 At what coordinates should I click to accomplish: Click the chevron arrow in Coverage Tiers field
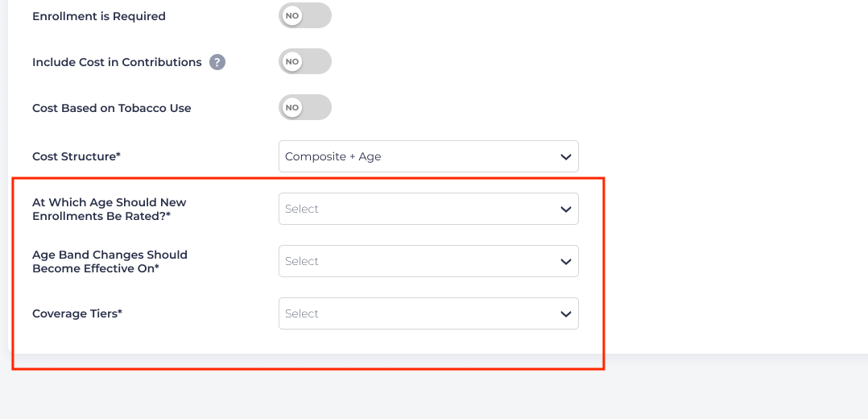coord(566,313)
